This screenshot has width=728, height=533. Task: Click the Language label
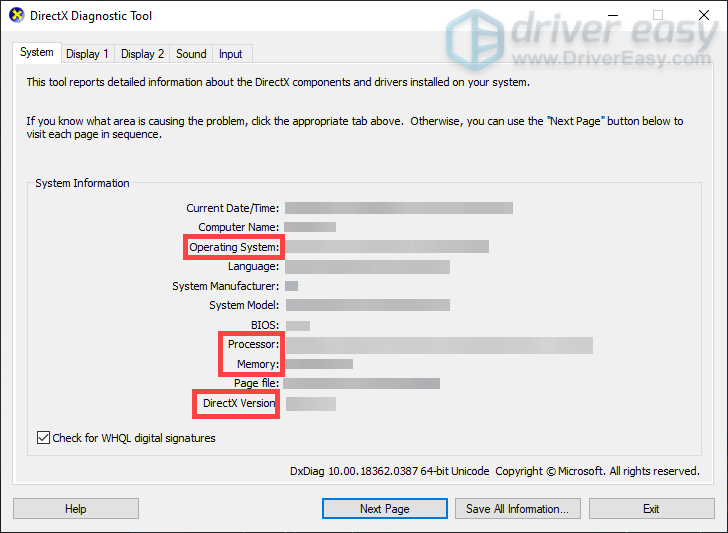pos(254,266)
